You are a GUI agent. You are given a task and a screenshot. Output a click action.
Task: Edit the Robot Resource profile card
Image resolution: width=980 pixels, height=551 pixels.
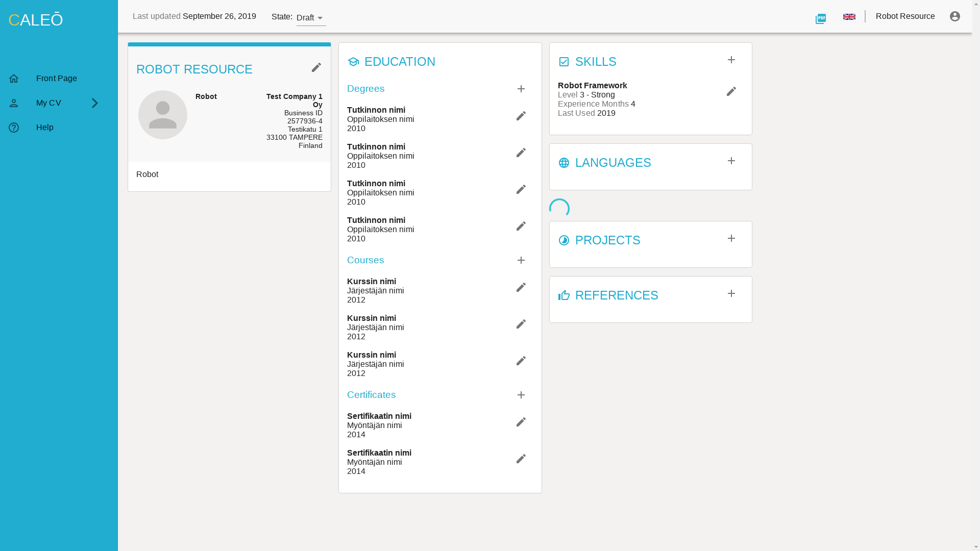pyautogui.click(x=316, y=67)
